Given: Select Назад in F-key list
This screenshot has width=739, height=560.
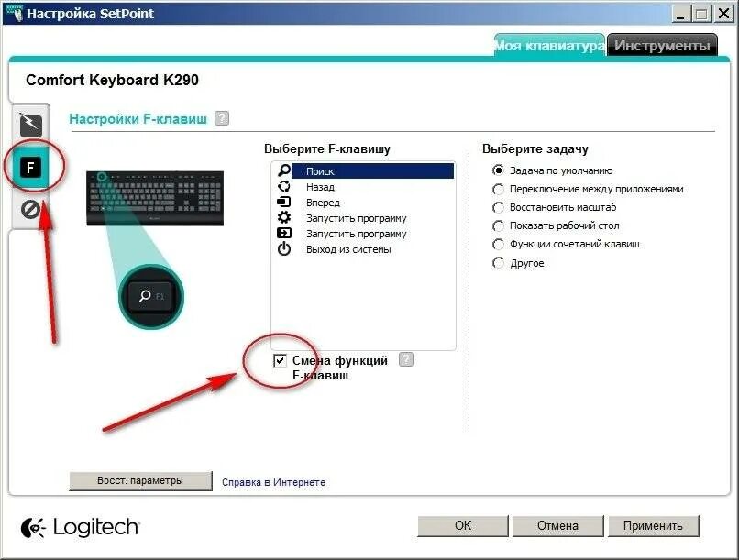Looking at the screenshot, I should [321, 187].
